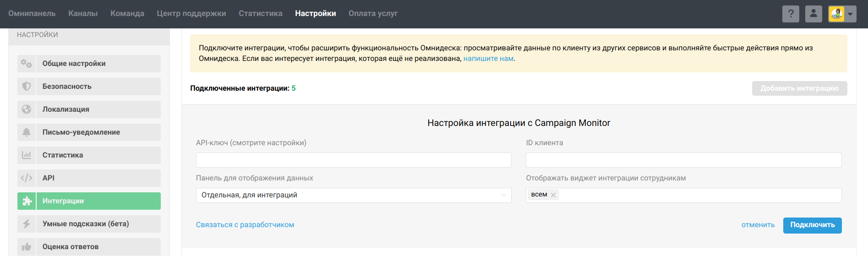868x256 pixels.
Task: Click the connected integrations count 5
Action: point(294,88)
